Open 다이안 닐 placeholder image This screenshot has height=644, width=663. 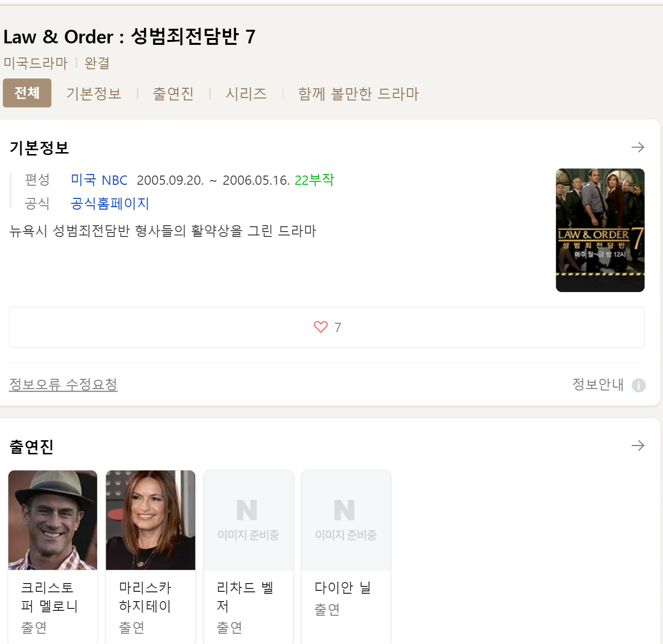click(x=346, y=520)
